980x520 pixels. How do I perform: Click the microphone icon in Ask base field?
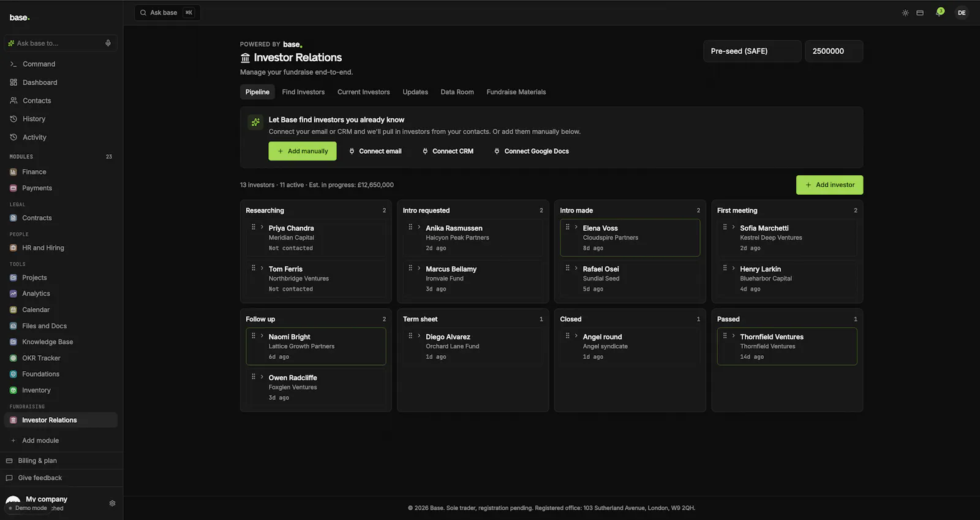click(x=108, y=43)
